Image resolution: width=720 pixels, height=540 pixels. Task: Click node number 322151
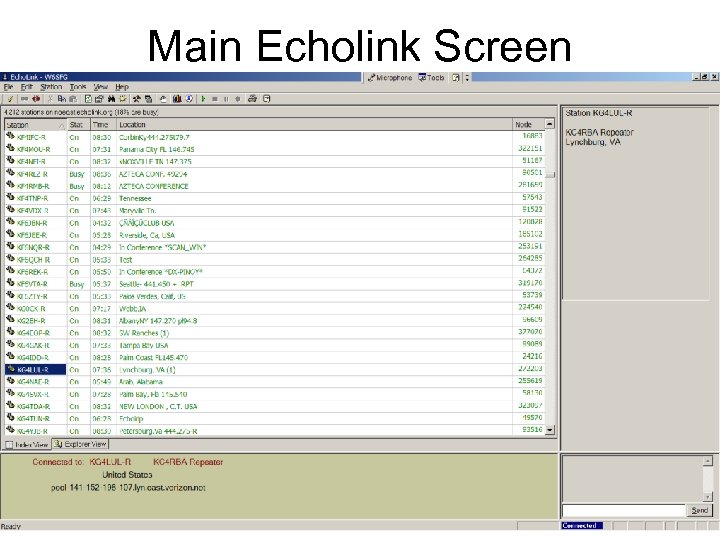click(x=530, y=148)
